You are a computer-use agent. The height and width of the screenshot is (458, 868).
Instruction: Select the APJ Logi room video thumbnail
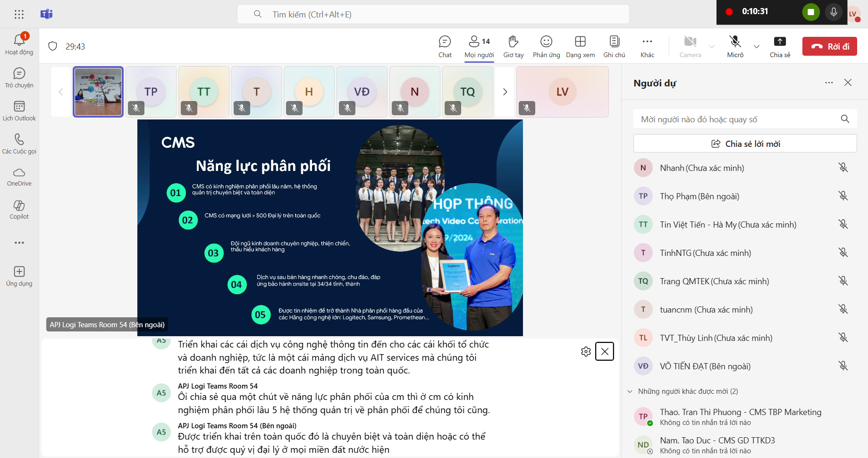coord(98,92)
